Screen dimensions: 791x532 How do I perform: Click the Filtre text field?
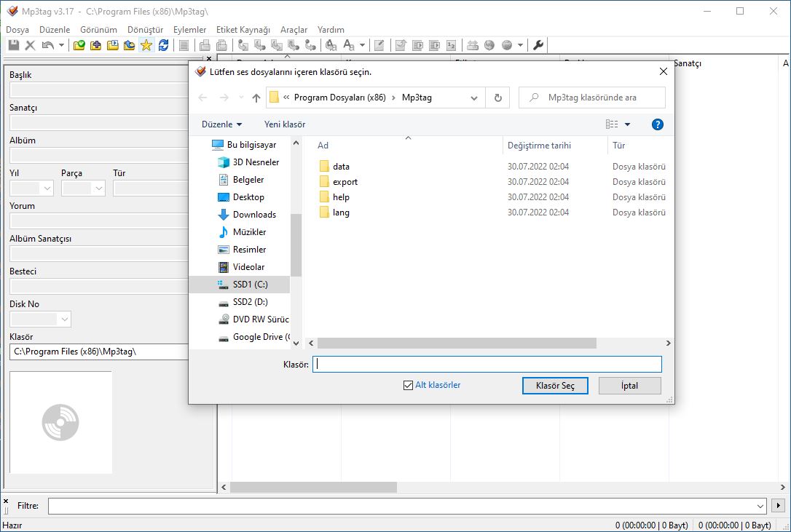[401, 506]
